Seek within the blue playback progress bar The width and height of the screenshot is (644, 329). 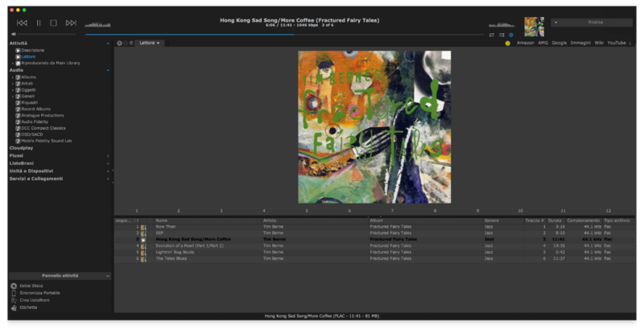pos(284,35)
